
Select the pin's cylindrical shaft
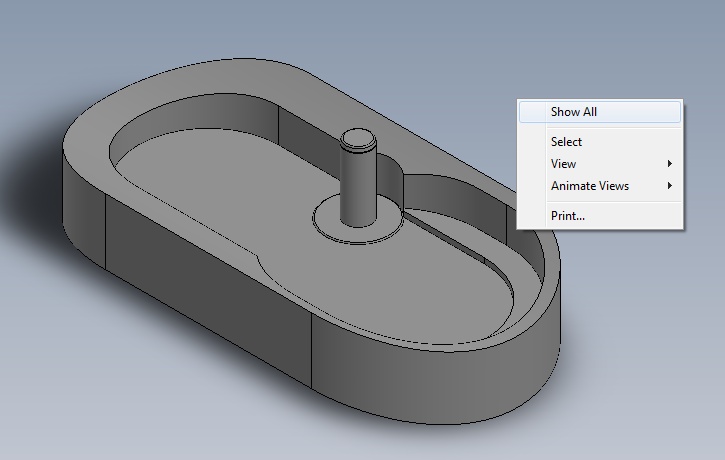(358, 187)
